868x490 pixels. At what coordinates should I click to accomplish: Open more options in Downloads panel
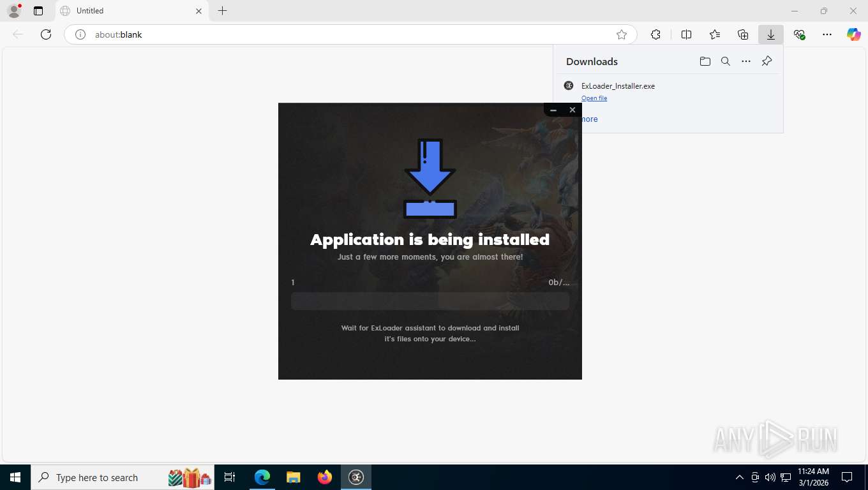point(746,61)
